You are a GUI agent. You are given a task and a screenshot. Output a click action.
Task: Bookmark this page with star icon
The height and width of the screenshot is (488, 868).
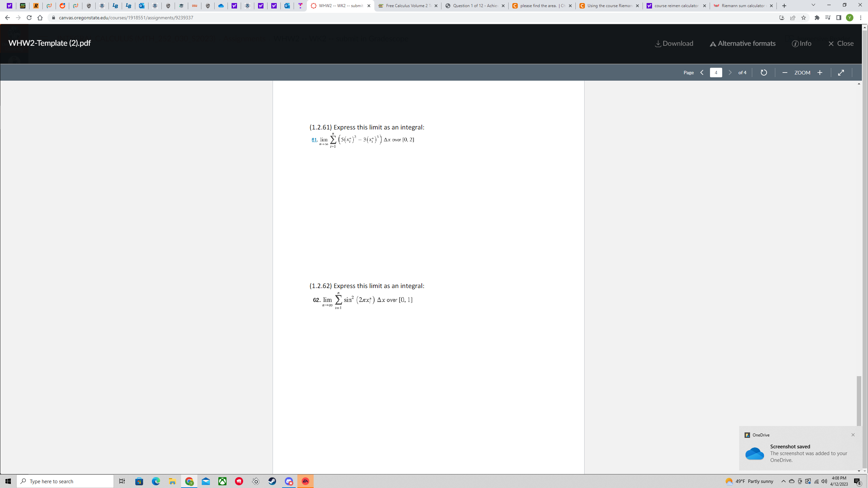point(804,18)
